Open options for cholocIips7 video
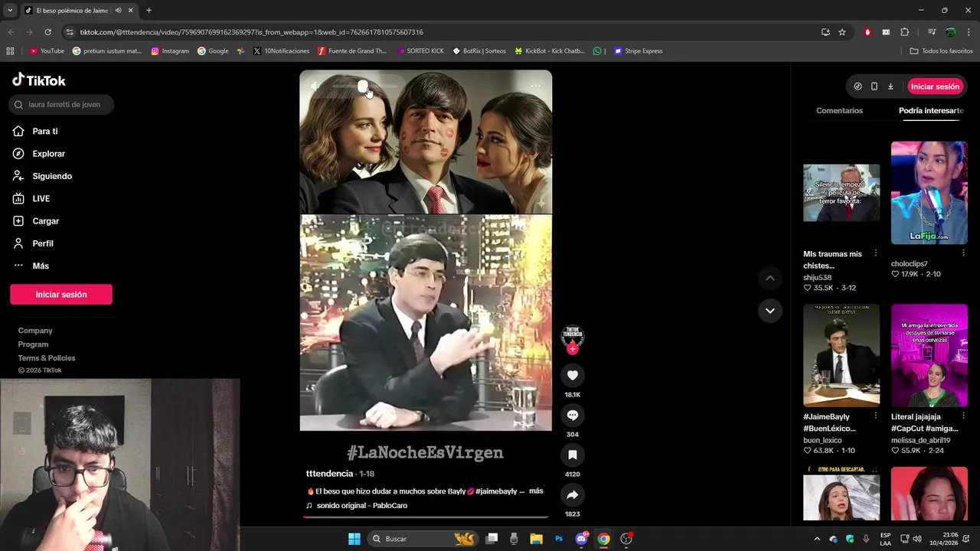The height and width of the screenshot is (551, 980). click(963, 253)
